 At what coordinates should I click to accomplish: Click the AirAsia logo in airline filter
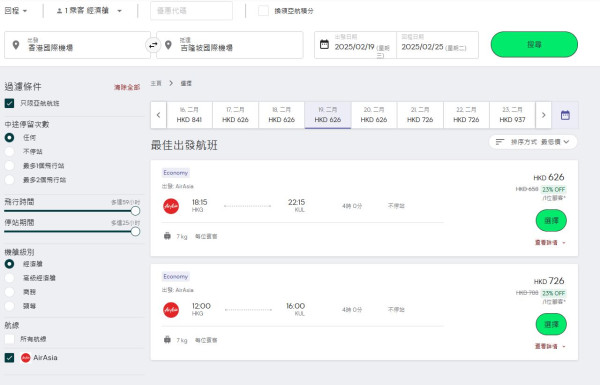[x=26, y=358]
